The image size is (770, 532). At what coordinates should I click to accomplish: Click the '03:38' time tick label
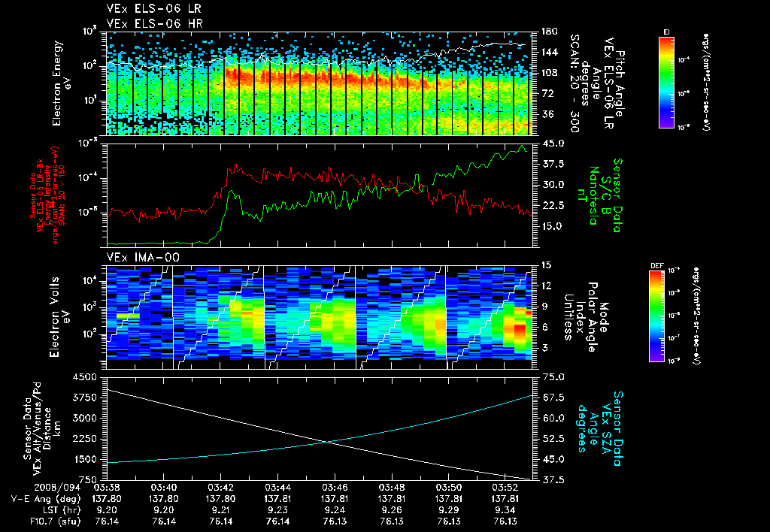tap(107, 488)
